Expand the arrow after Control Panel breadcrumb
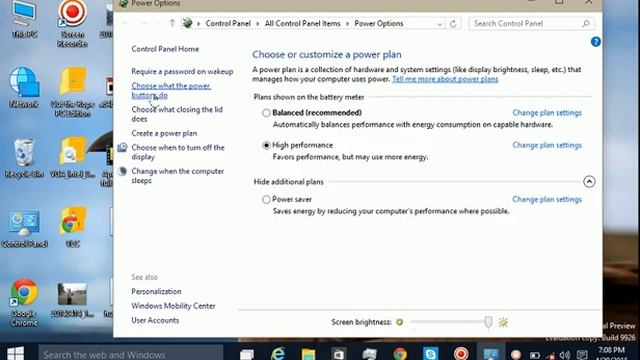This screenshot has height=360, width=640. point(258,24)
